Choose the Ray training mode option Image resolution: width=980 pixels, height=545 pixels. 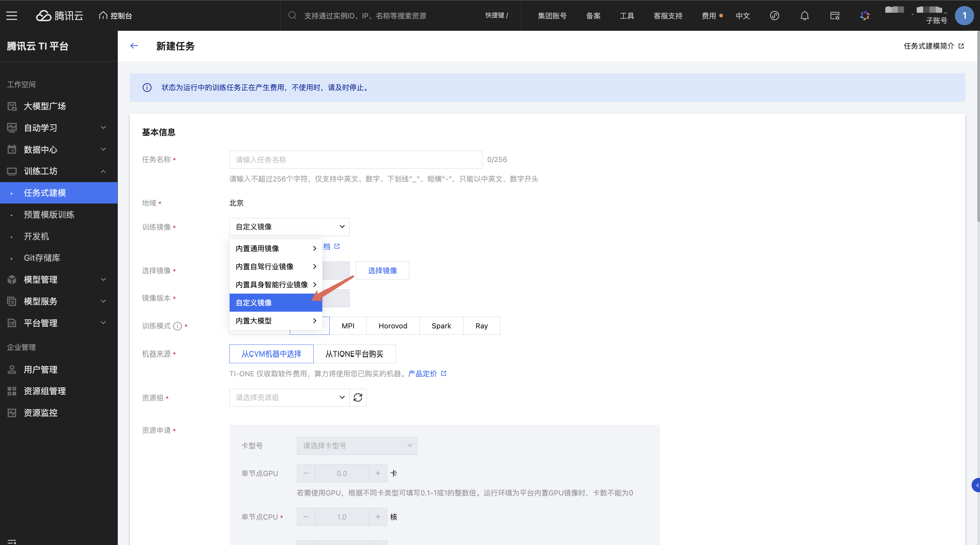(x=481, y=326)
